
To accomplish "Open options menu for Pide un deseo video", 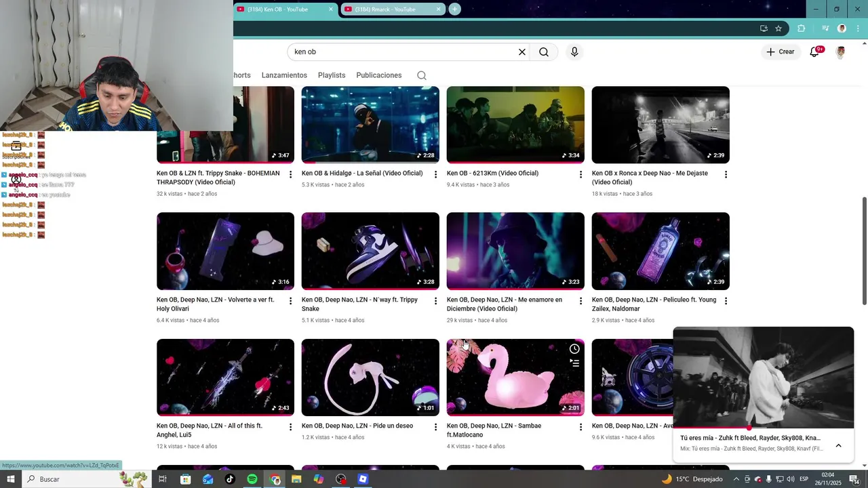I will [x=436, y=427].
